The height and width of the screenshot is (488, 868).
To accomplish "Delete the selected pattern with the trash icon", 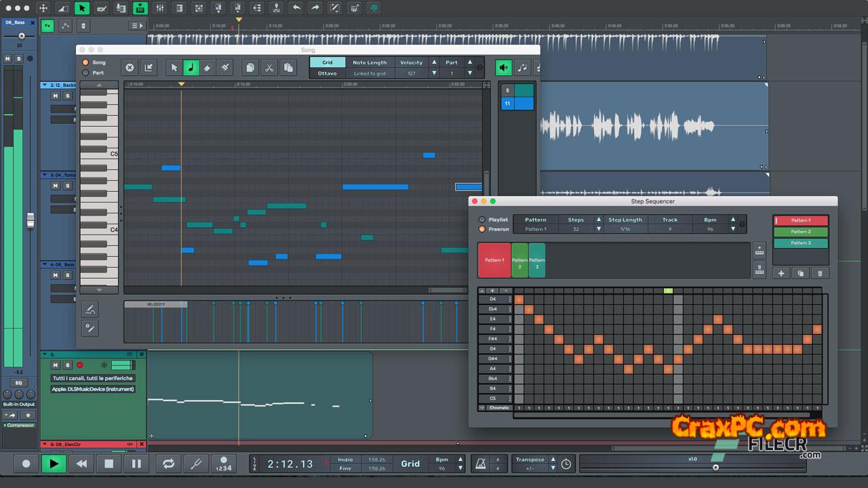I will point(820,273).
